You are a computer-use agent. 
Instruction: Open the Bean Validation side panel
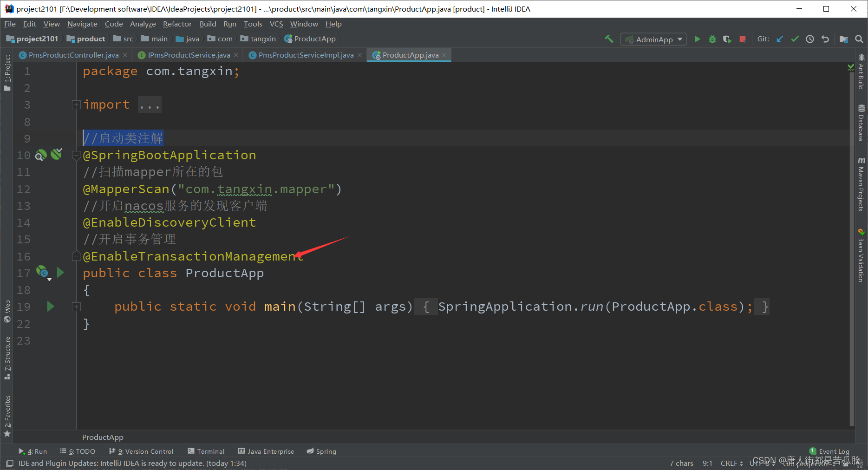(861, 256)
